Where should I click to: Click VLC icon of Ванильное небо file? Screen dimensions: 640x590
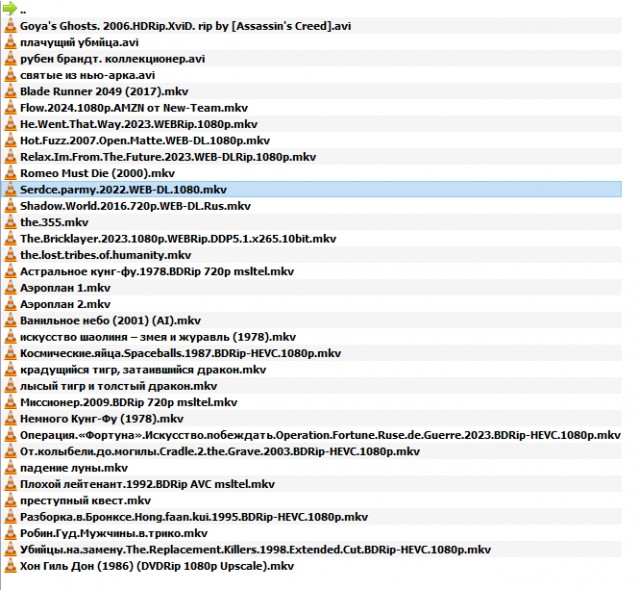[10, 320]
